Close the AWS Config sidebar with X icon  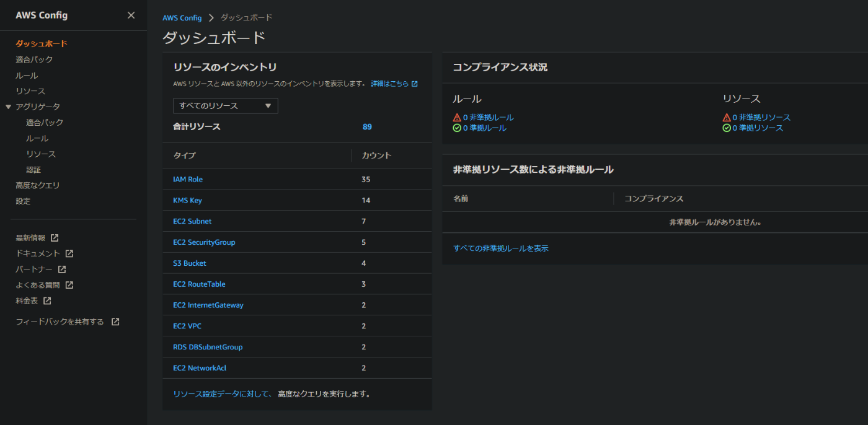(131, 15)
